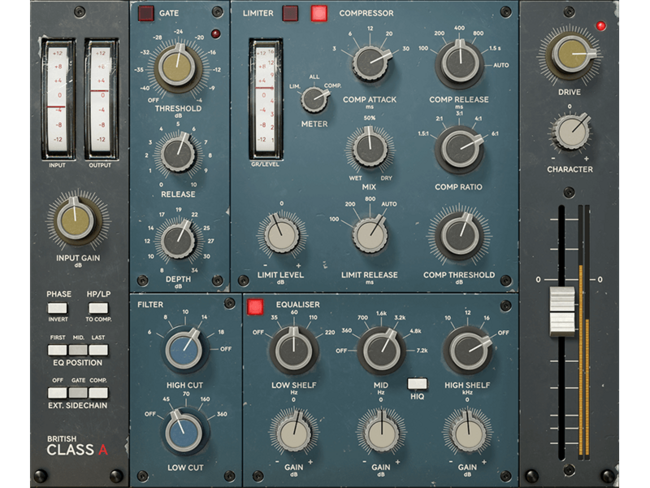Image resolution: width=650 pixels, height=488 pixels.
Task: Click the British Class A logo
Action: [x=77, y=446]
